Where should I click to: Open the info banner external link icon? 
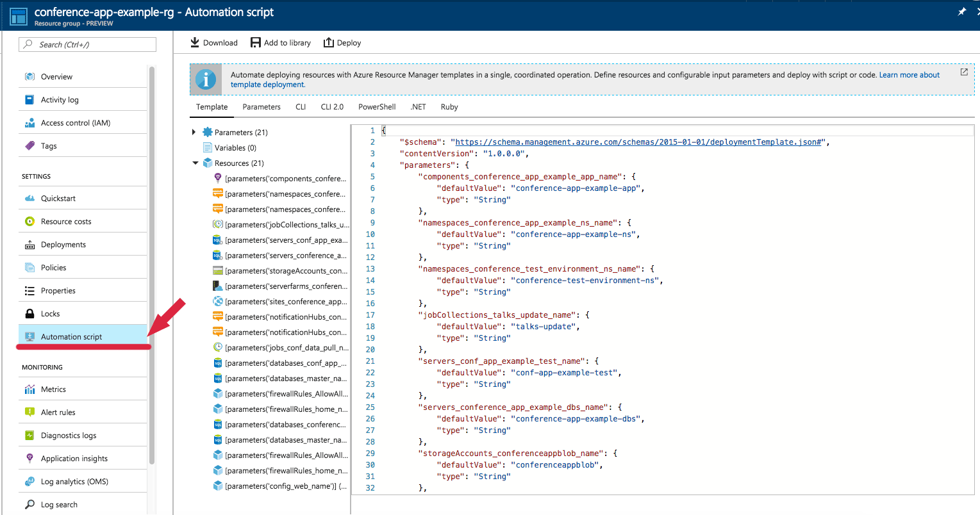point(963,72)
